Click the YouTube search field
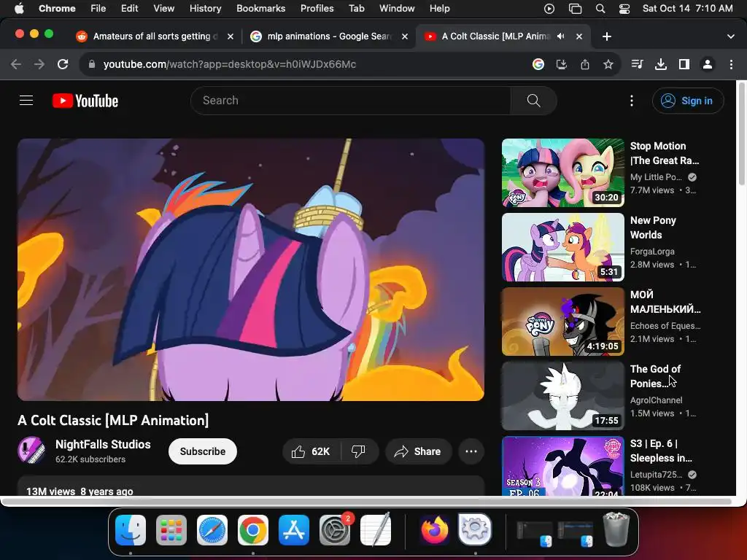 (350, 101)
